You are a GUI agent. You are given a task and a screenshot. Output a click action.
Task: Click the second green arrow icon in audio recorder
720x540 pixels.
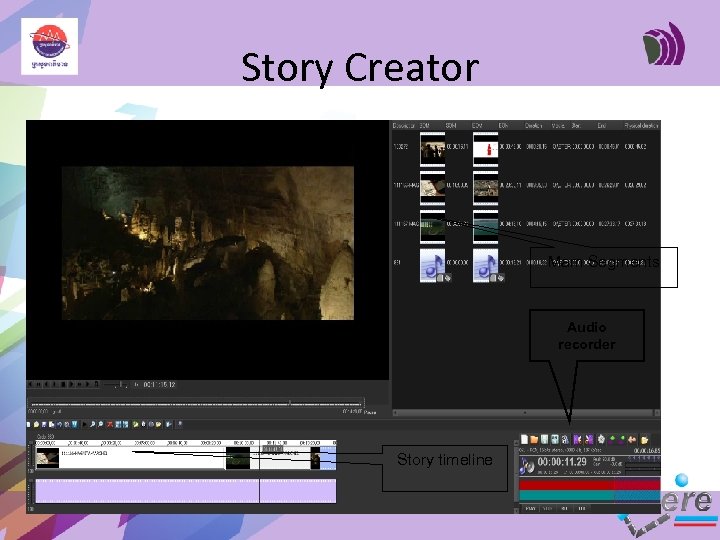pyautogui.click(x=621, y=439)
